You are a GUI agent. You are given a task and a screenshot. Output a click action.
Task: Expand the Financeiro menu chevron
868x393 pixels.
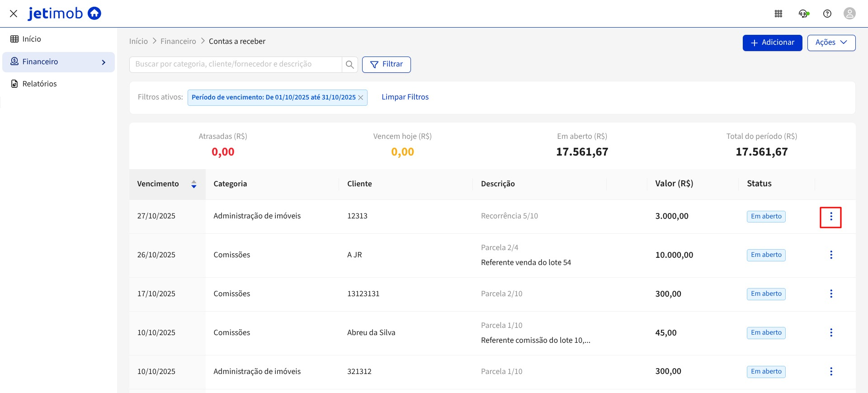pyautogui.click(x=104, y=62)
